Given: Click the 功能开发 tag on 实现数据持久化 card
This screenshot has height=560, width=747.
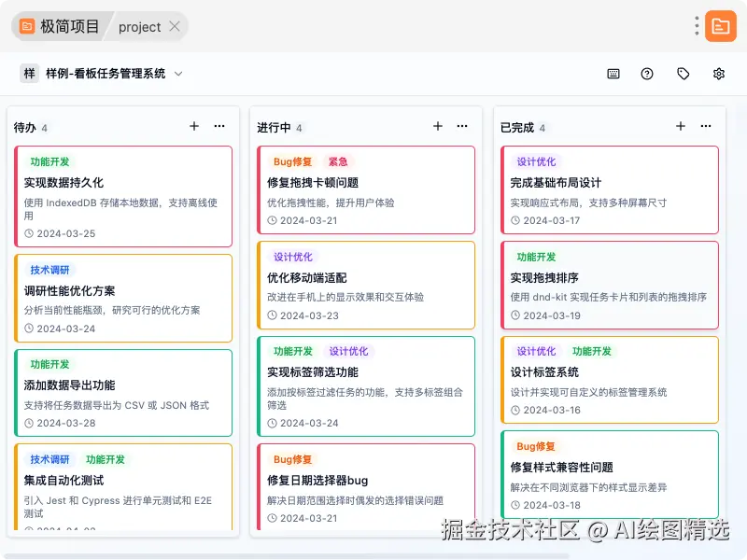Looking at the screenshot, I should click(x=51, y=161).
